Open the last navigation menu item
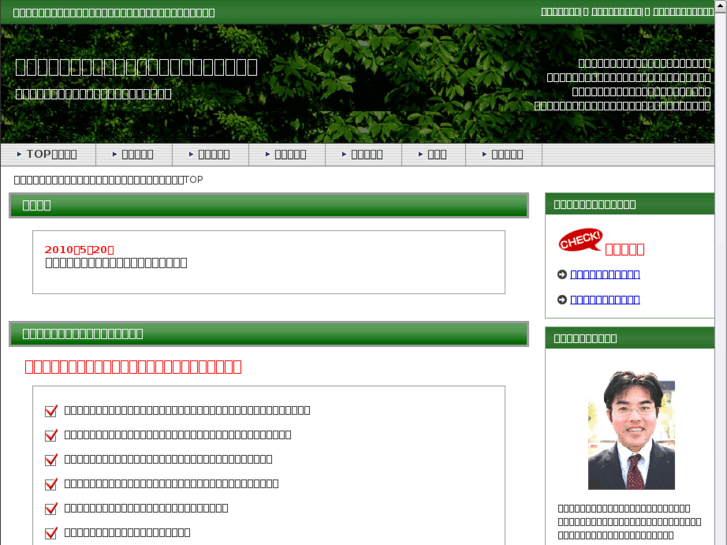The image size is (727, 545). [504, 154]
